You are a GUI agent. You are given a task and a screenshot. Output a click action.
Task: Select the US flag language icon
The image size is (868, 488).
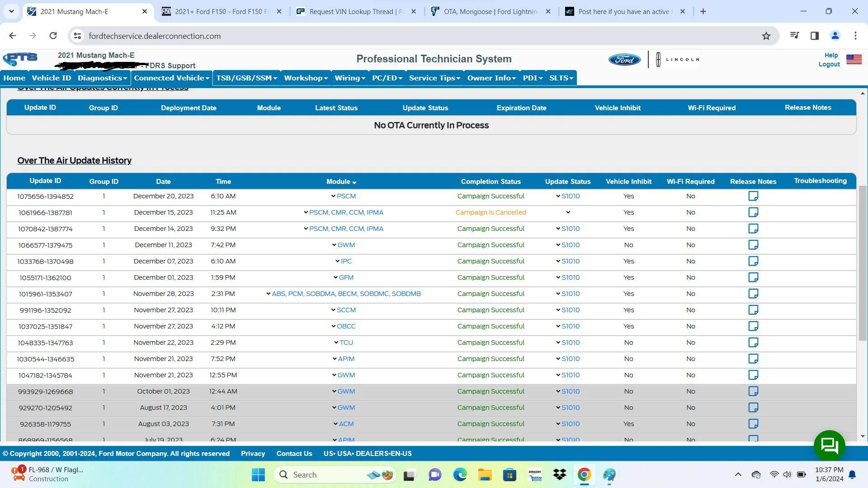point(854,59)
